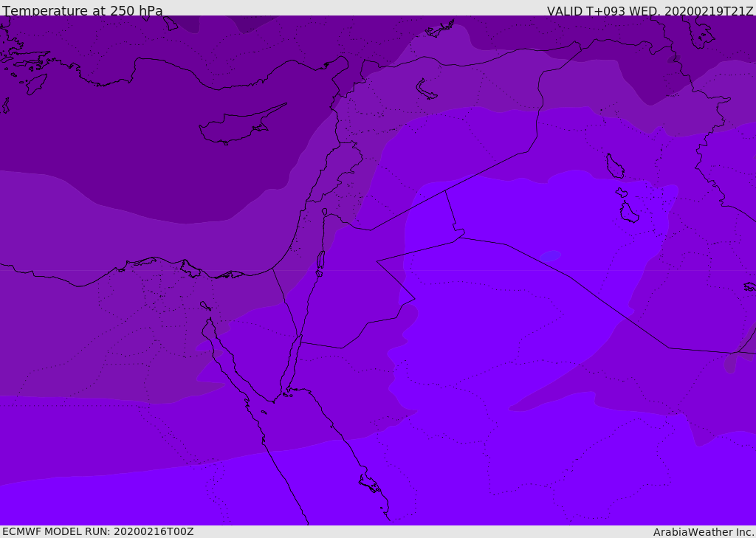Click the 'Temperature at 250 hPa' title
The height and width of the screenshot is (538, 756).
click(83, 10)
